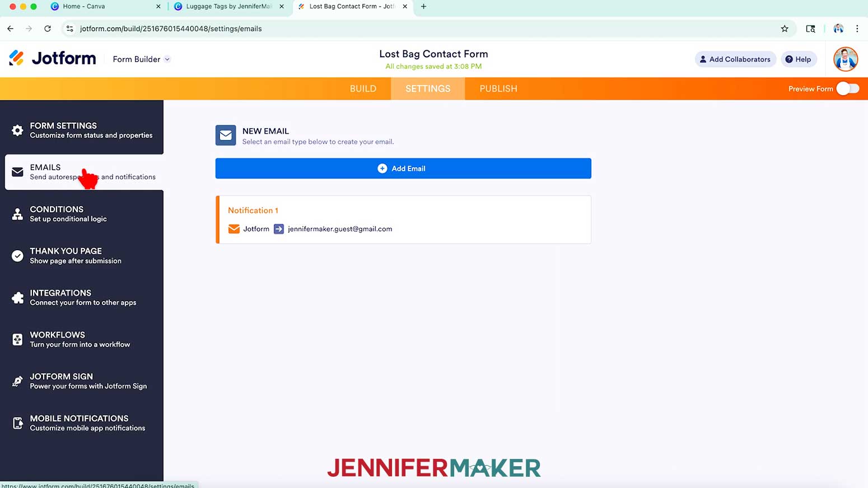Screen dimensions: 868x488
Task: Expand the Form Builder dropdown
Action: tap(142, 59)
